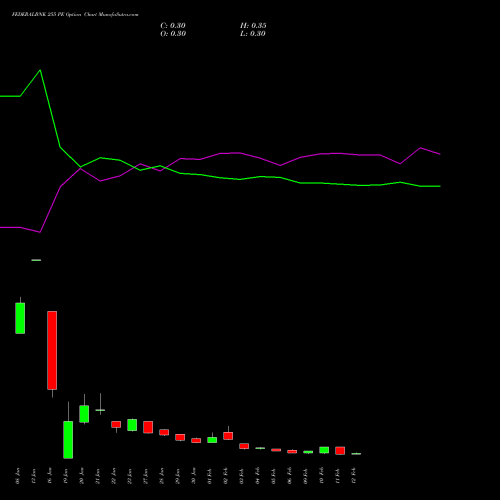500x500 pixels.
Task: Click the 20 Jan date label
Action: pos(82,476)
